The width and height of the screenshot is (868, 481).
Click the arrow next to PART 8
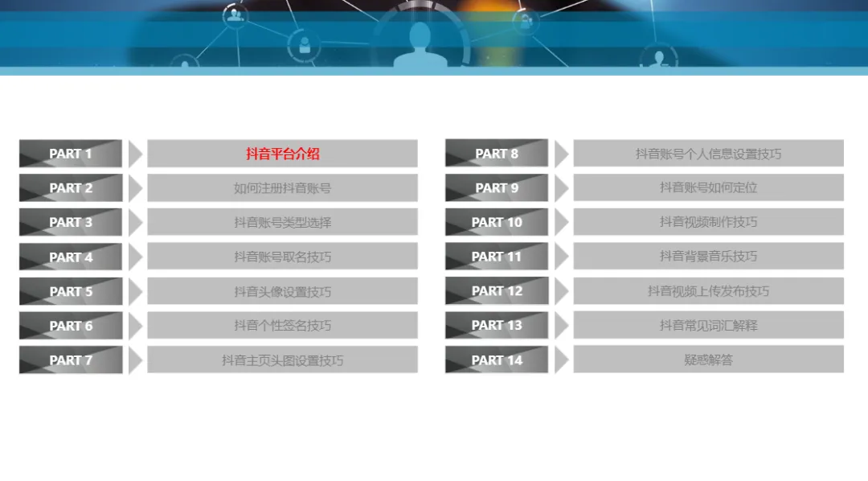click(x=561, y=153)
